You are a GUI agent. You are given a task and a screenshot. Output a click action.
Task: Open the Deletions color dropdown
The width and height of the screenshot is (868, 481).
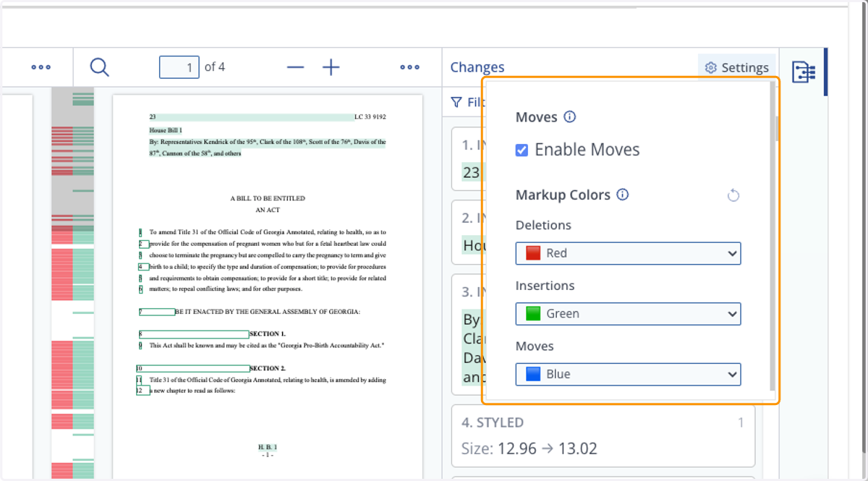click(x=628, y=253)
